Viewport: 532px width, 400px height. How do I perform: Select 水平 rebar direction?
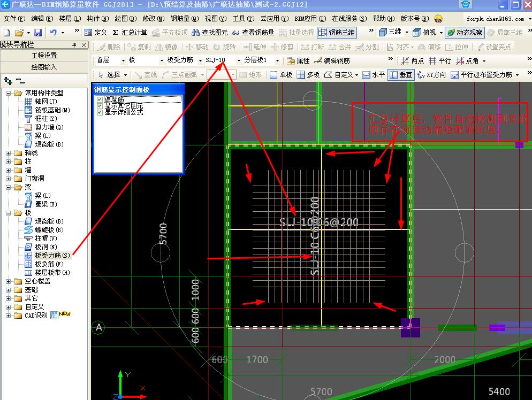pyautogui.click(x=374, y=75)
